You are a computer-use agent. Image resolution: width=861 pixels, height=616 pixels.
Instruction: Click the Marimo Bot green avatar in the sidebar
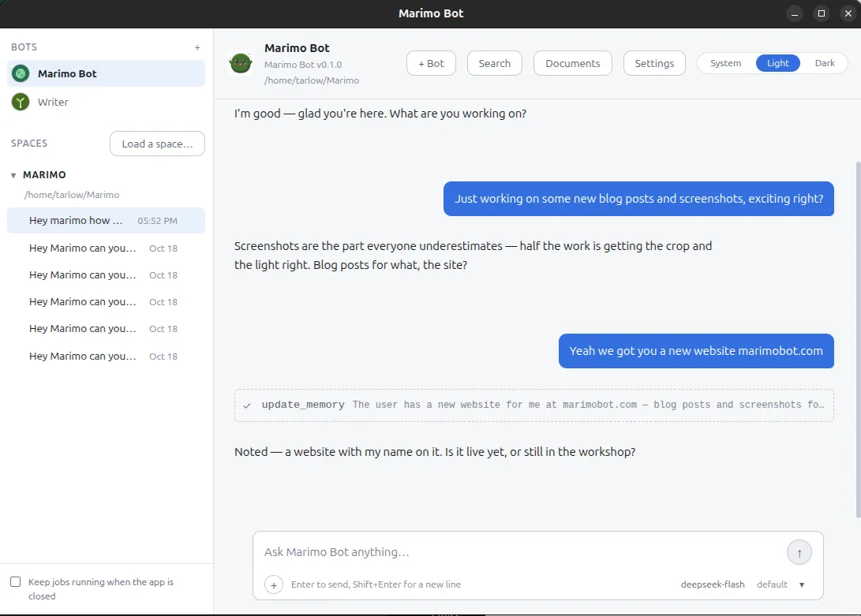point(21,73)
